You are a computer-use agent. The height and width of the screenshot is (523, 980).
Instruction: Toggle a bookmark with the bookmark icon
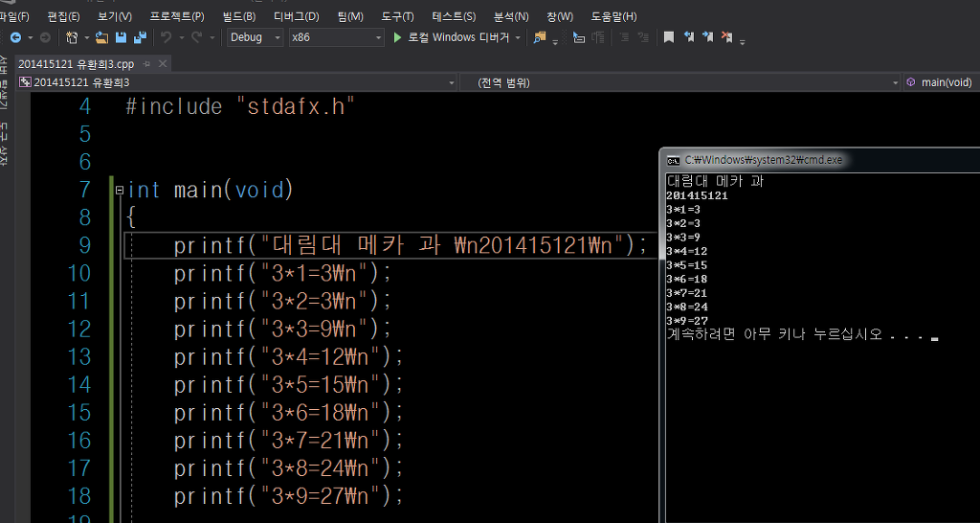click(669, 37)
